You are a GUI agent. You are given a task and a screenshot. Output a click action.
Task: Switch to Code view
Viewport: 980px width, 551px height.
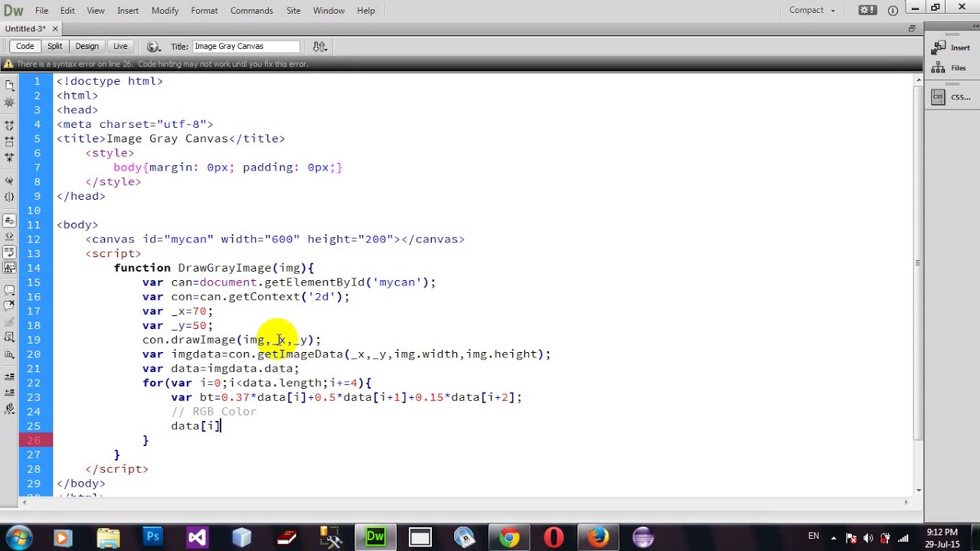click(x=24, y=46)
